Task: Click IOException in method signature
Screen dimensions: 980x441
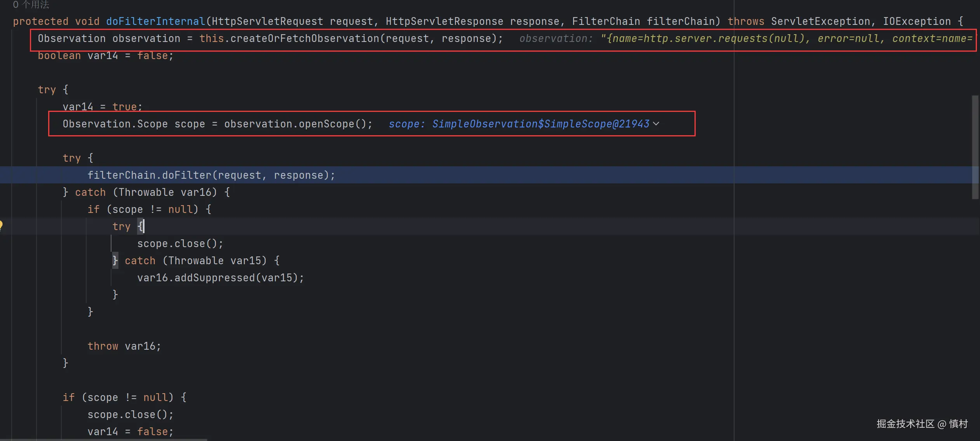Action: pyautogui.click(x=917, y=21)
